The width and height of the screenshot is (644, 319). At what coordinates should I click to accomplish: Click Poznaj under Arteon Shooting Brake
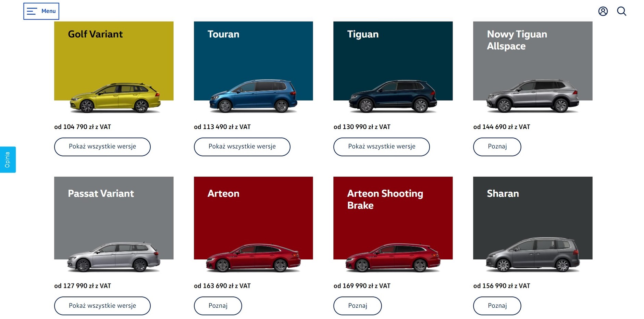[x=357, y=306]
